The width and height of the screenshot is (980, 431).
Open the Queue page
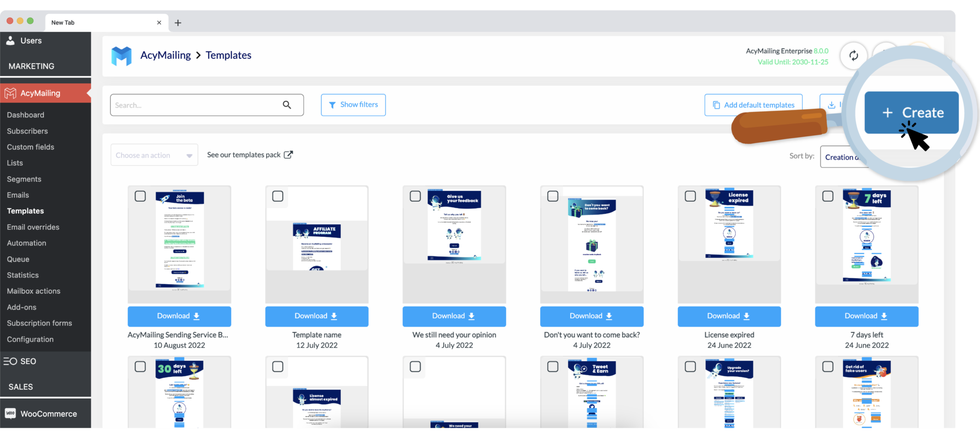18,259
